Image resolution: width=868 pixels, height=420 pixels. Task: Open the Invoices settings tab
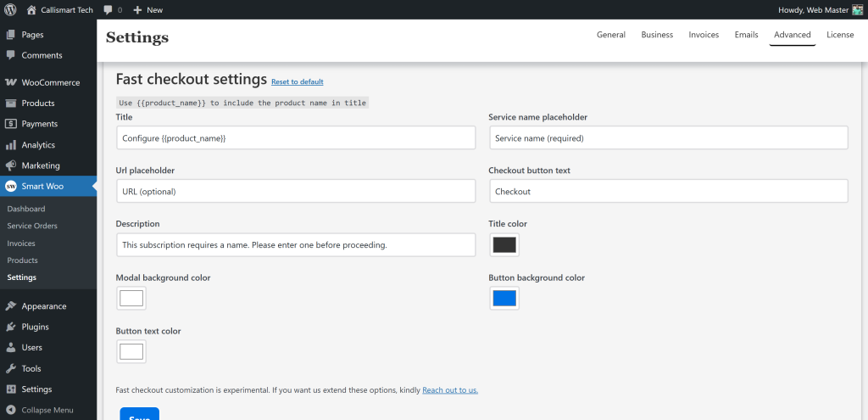[x=704, y=34]
